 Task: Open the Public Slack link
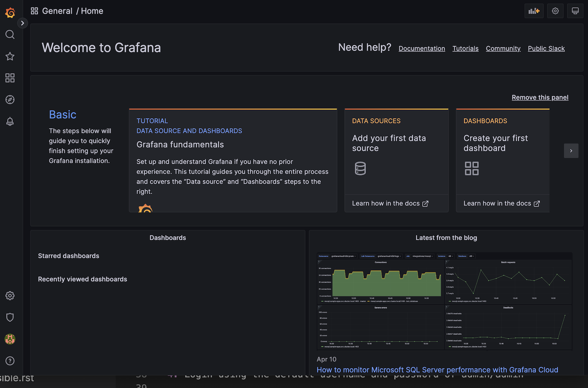coord(546,48)
